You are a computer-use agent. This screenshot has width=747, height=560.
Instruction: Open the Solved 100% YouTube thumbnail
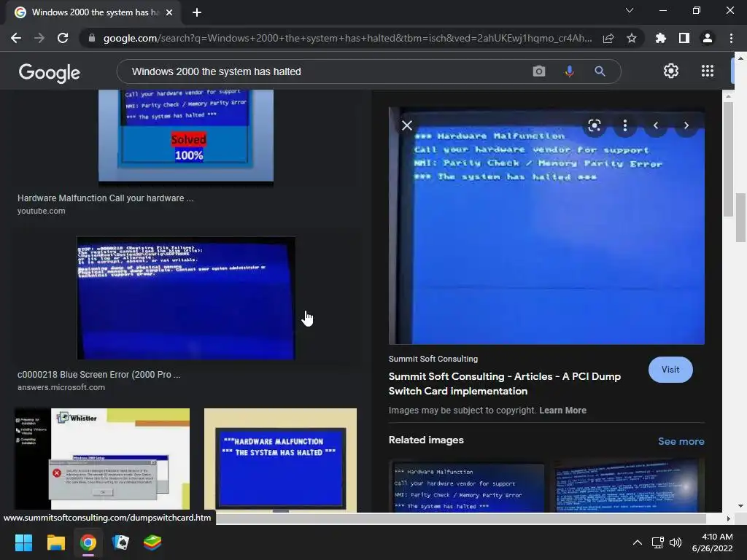pyautogui.click(x=186, y=136)
